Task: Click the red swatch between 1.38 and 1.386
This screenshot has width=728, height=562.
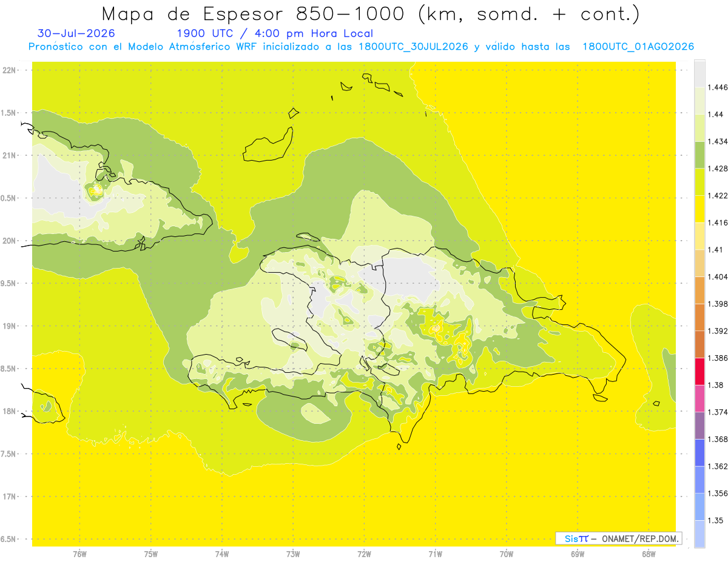Action: pyautogui.click(x=699, y=371)
